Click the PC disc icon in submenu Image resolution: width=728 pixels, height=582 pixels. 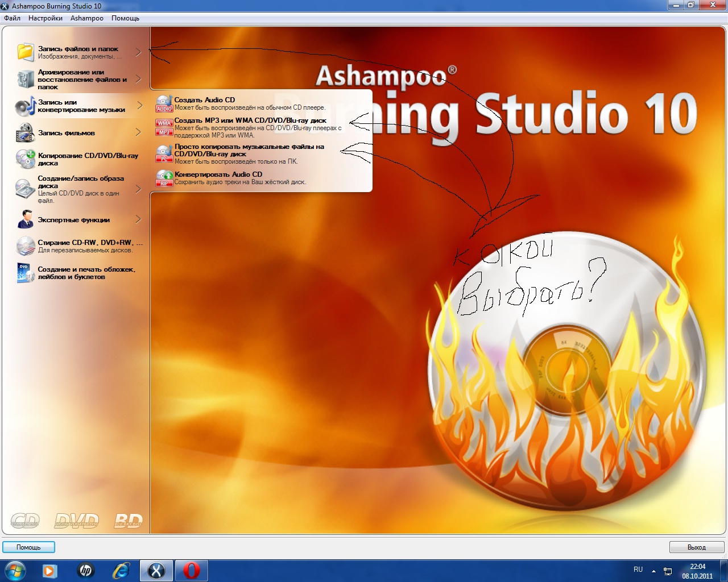(164, 153)
